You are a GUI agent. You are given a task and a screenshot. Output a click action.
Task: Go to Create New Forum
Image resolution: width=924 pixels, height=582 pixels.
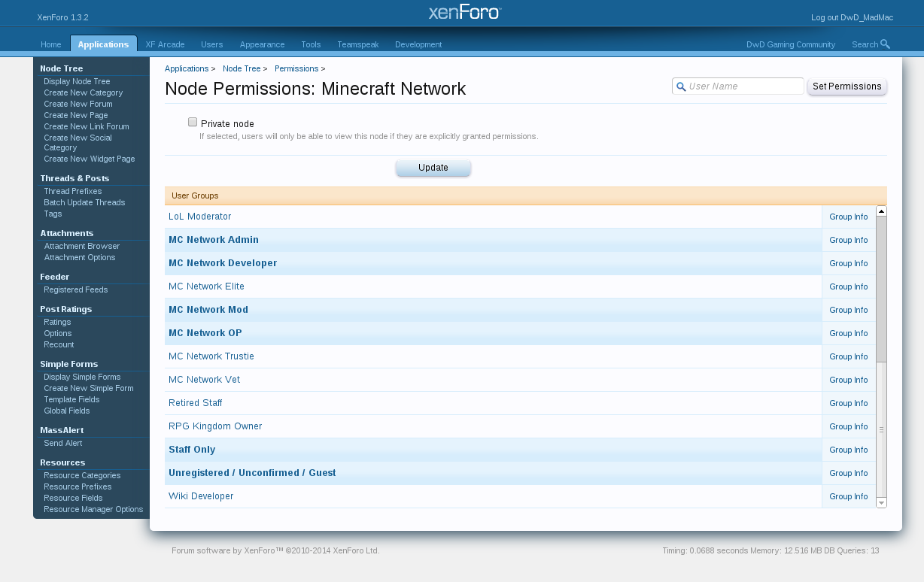pyautogui.click(x=75, y=104)
